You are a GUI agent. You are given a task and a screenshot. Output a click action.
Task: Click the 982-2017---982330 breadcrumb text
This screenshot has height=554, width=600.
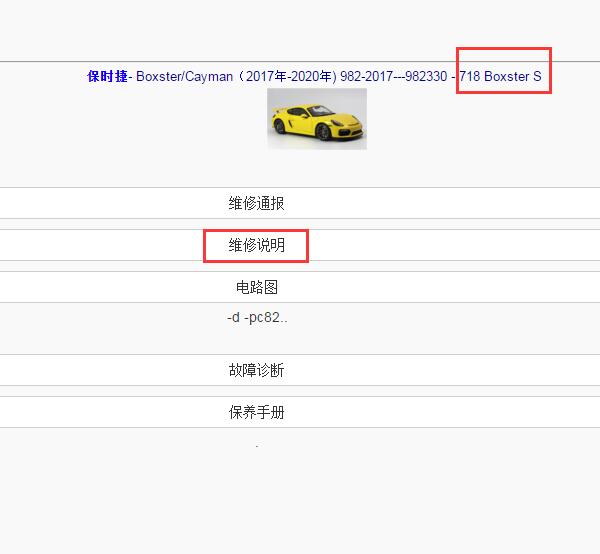pos(393,76)
